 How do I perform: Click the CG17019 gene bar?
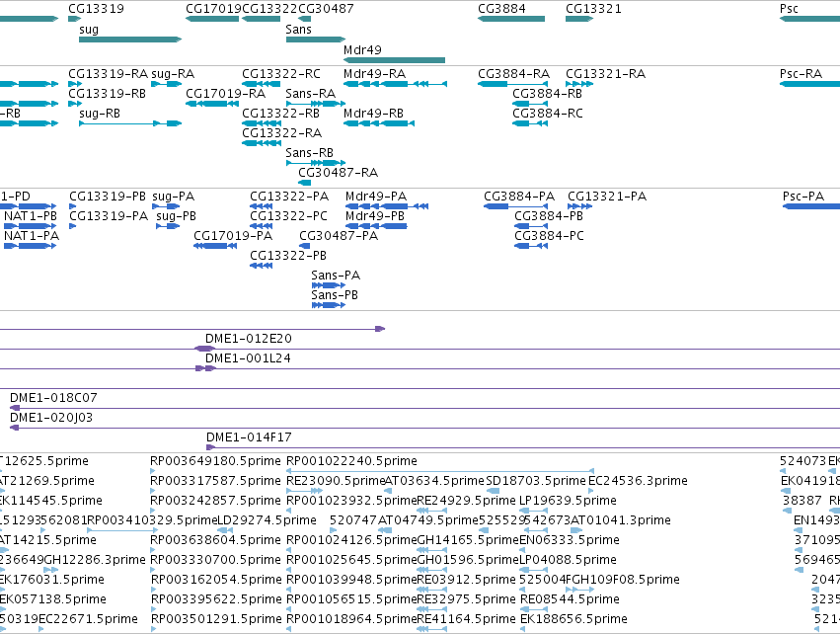(212, 19)
